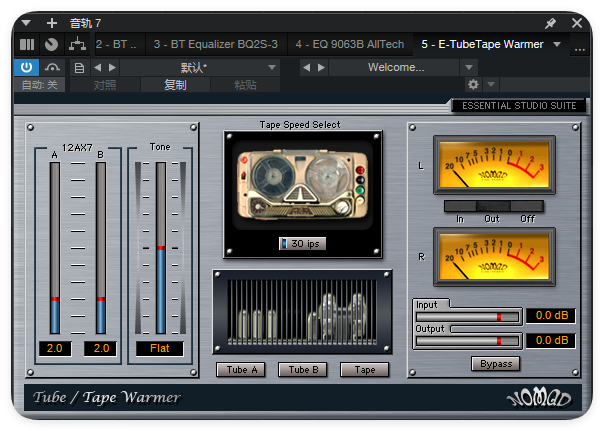Pin the plugin window
The image size is (604, 431).
[x=550, y=23]
